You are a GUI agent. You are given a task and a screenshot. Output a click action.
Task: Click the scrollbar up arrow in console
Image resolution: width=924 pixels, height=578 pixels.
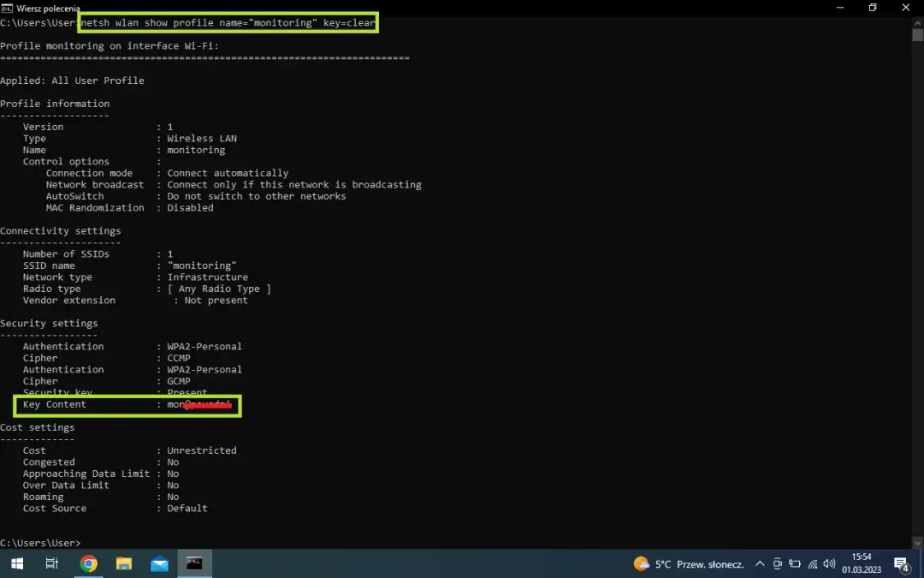click(917, 21)
